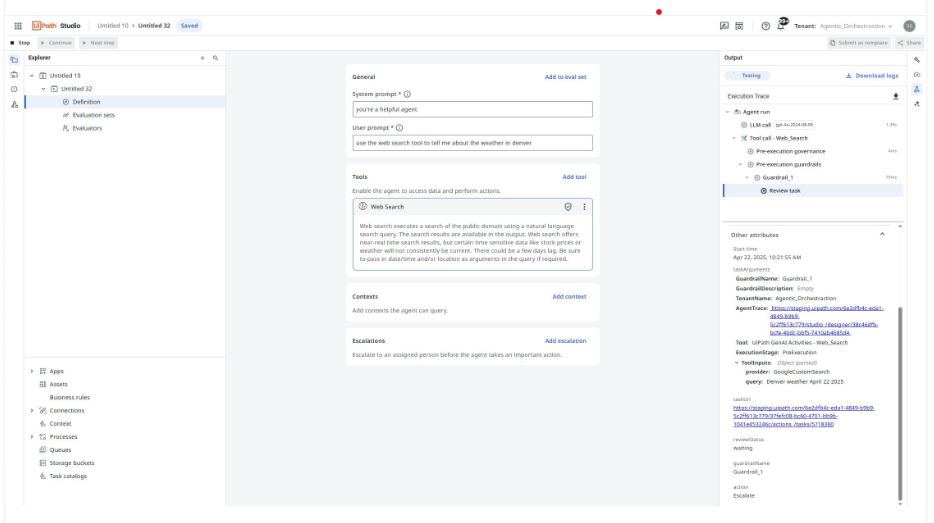
Task: Click into the User prompt field
Action: (472, 143)
